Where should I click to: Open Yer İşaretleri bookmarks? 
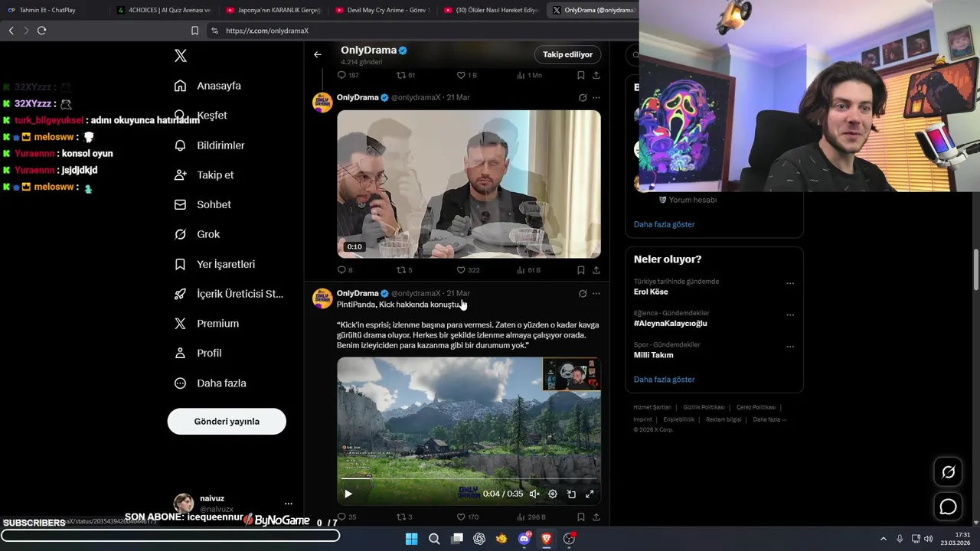tap(214, 264)
